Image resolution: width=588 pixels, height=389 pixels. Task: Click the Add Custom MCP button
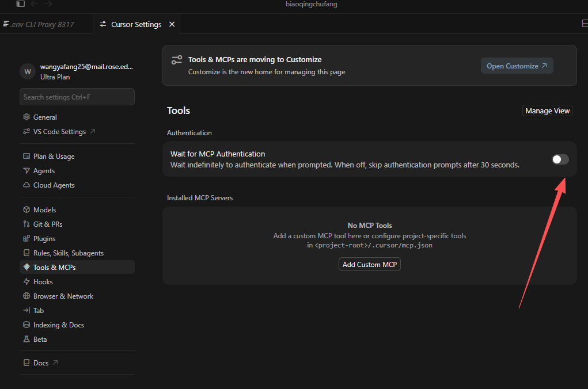(x=369, y=264)
